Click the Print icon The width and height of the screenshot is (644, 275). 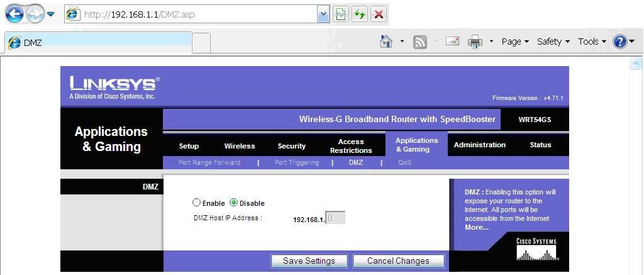[x=475, y=42]
